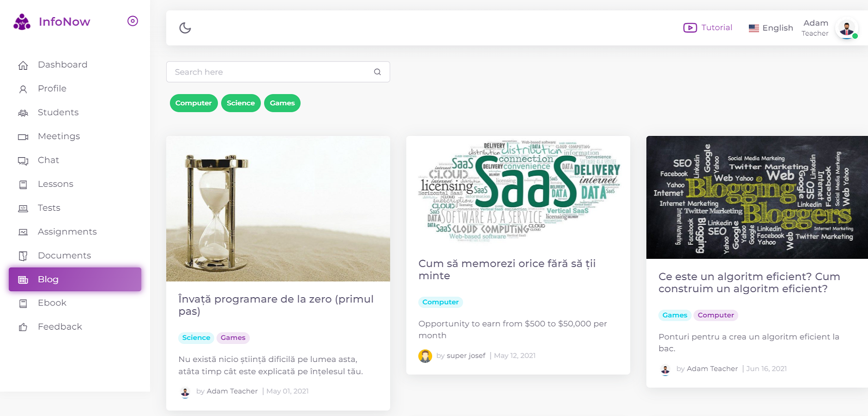The height and width of the screenshot is (416, 868).
Task: Filter posts by Games tag
Action: (x=282, y=103)
